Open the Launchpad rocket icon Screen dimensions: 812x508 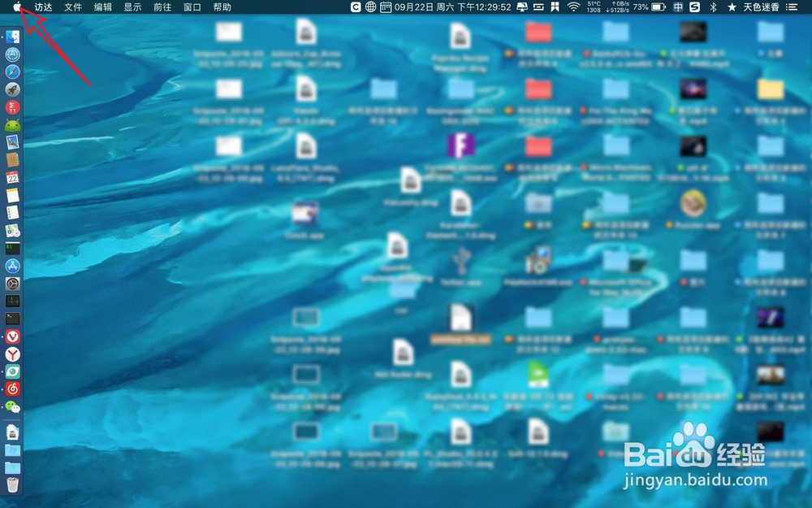click(12, 90)
